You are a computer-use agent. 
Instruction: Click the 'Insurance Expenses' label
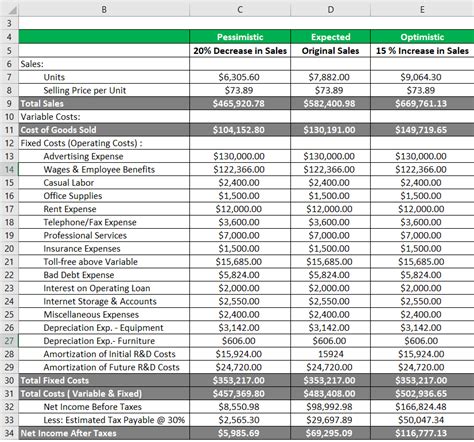(x=82, y=249)
